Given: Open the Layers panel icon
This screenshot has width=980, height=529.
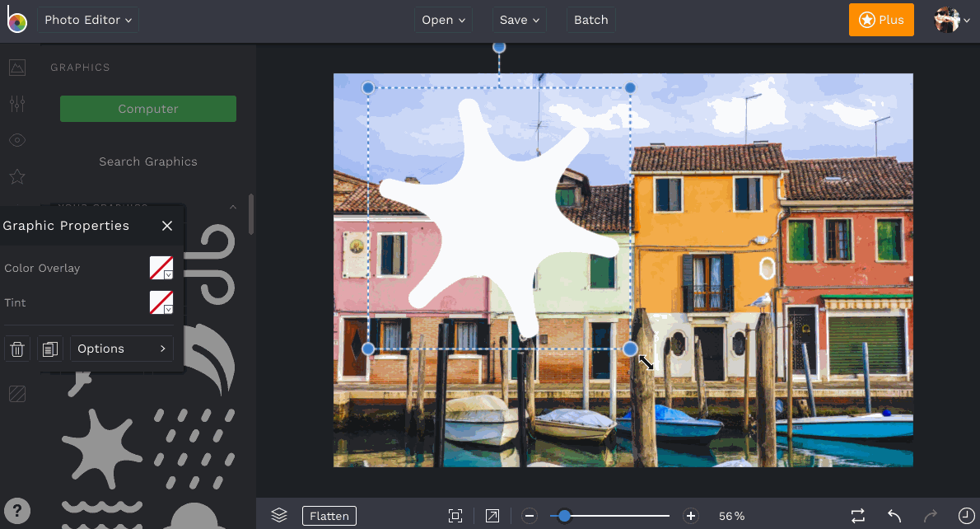Looking at the screenshot, I should coord(279,516).
